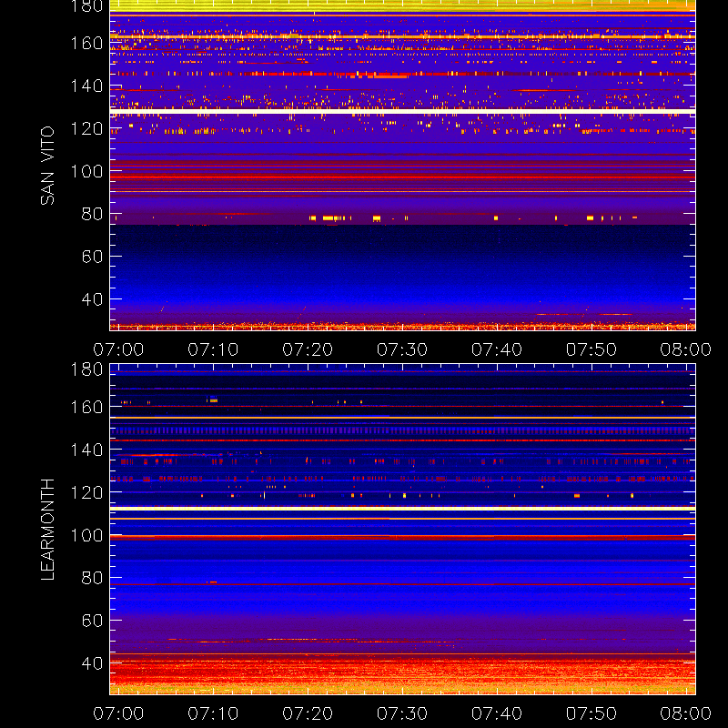Click the SAN VITO axis title
Image resolution: width=728 pixels, height=728 pixels.
[x=47, y=166]
